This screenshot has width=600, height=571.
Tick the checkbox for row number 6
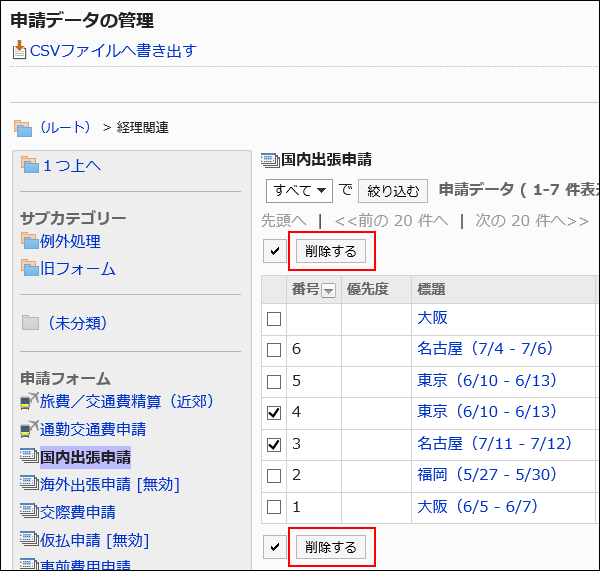coord(274,350)
